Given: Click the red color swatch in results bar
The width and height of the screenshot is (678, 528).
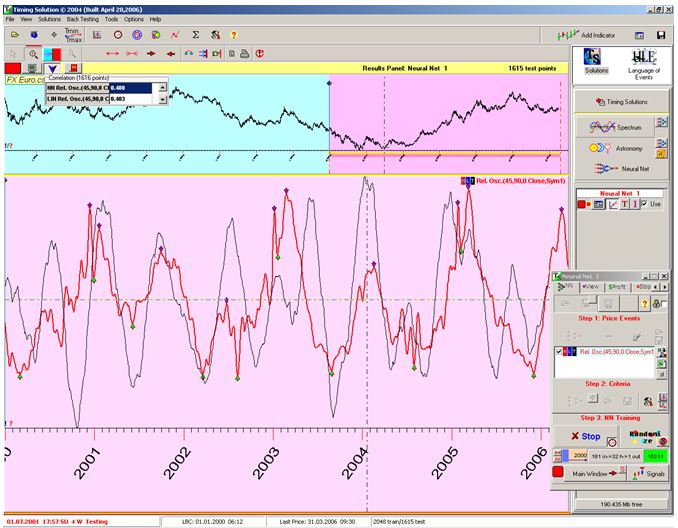Looking at the screenshot, I should click(13, 68).
